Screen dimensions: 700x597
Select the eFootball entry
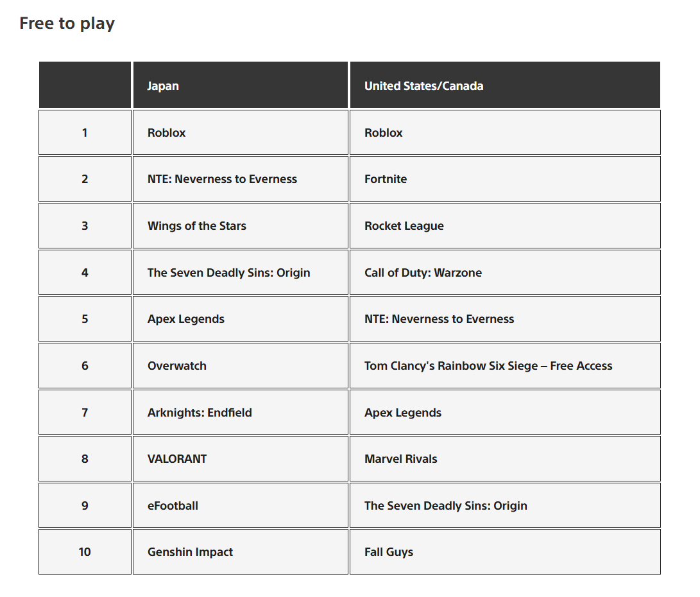240,505
